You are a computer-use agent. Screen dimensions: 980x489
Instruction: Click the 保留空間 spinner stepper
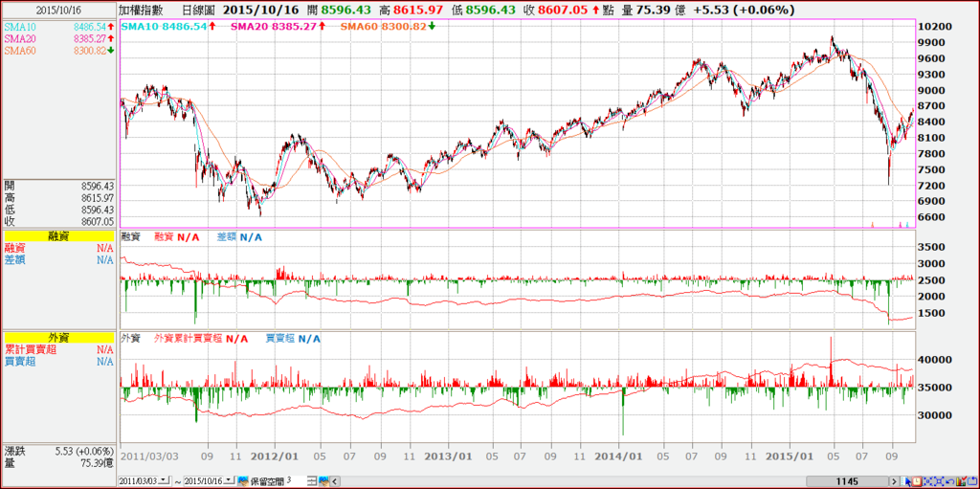(311, 481)
